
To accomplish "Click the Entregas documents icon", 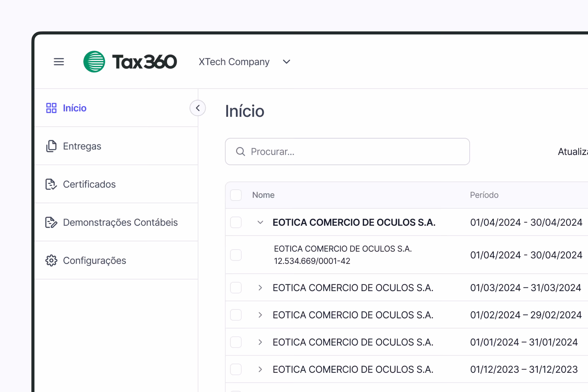I will tap(51, 146).
